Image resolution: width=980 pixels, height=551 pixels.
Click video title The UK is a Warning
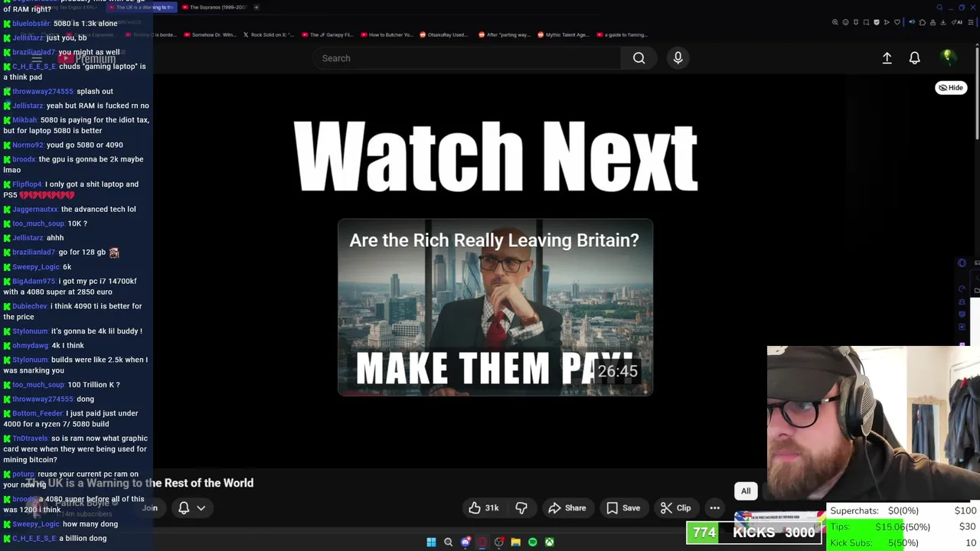pyautogui.click(x=139, y=483)
